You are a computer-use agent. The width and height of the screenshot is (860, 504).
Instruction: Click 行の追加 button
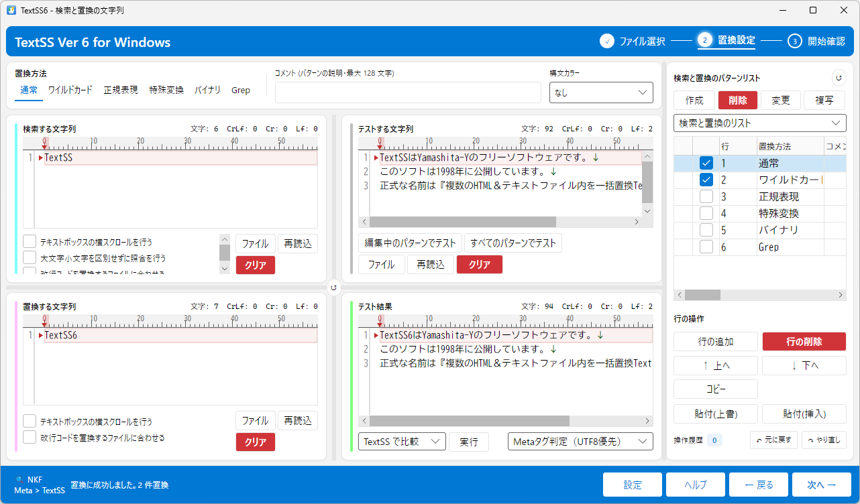[x=716, y=341]
